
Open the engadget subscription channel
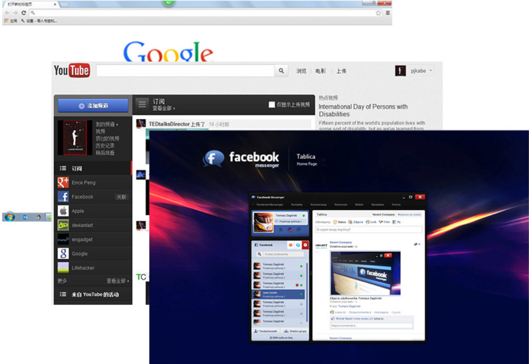click(x=94, y=240)
